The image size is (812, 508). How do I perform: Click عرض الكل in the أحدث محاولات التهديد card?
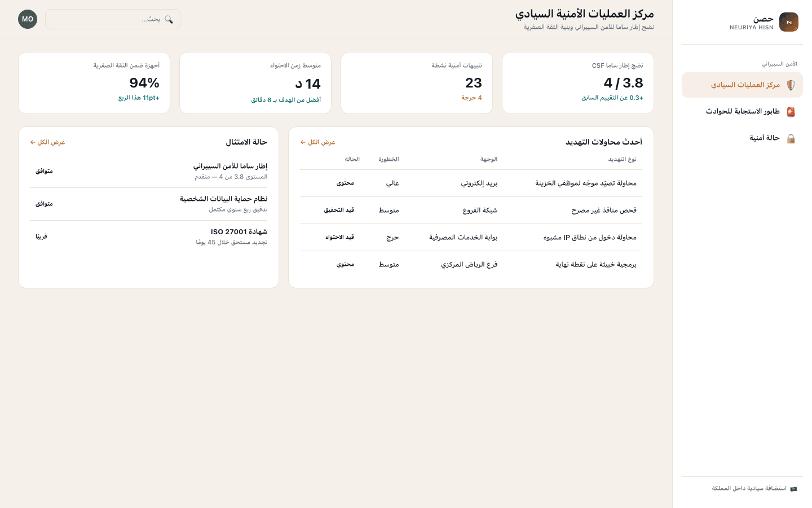(x=318, y=142)
